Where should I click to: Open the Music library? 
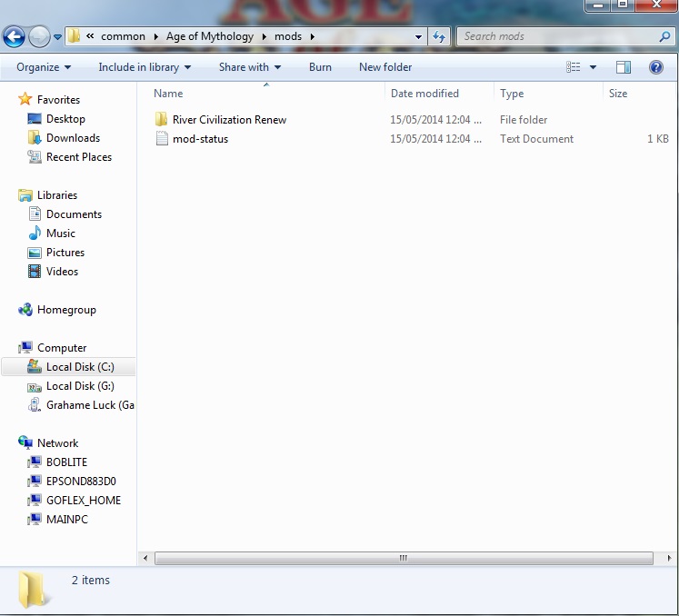(61, 233)
